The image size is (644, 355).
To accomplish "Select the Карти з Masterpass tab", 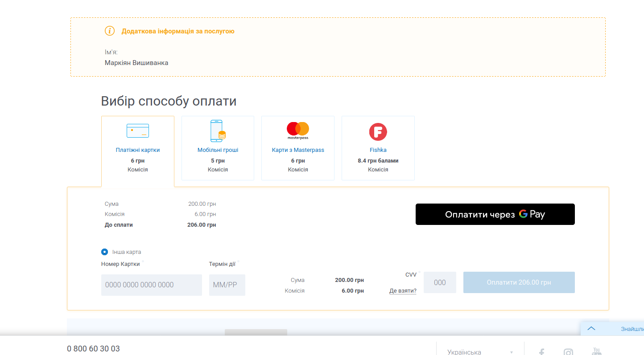I will tap(298, 150).
